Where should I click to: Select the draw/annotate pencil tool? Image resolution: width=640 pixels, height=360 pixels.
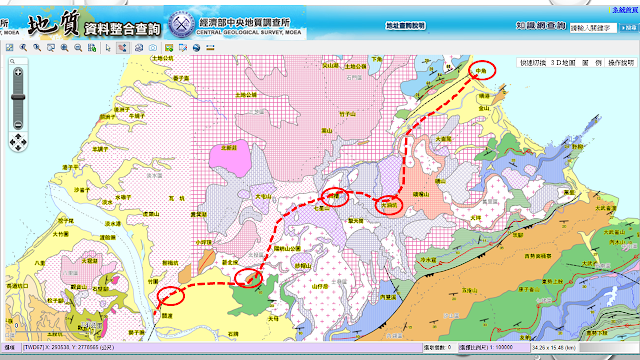coord(183,48)
